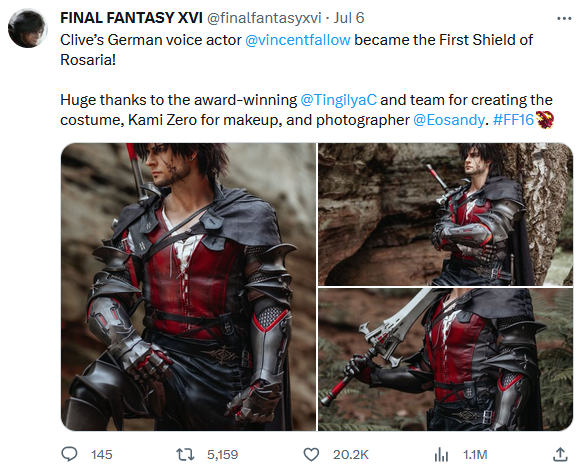
Task: Open the @vincentfallow mention link
Action: pos(298,40)
